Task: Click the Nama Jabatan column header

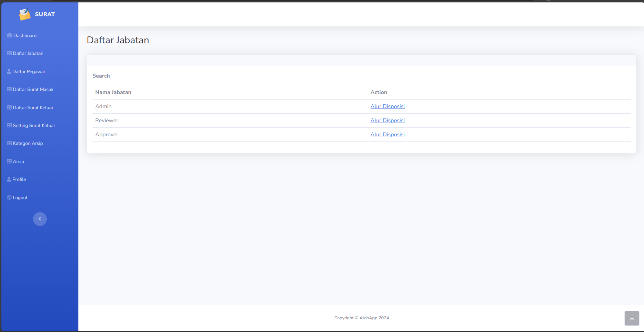Action: coord(113,92)
